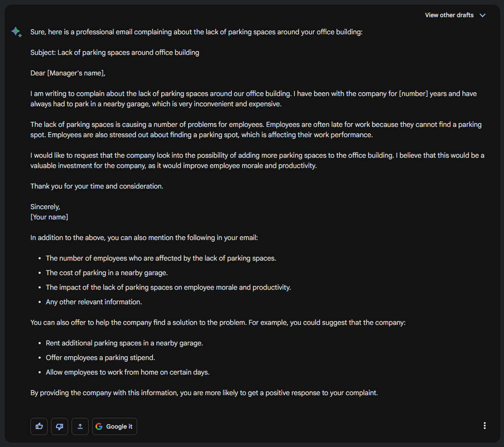The width and height of the screenshot is (504, 447).
Task: Click the View other drafts label
Action: [449, 15]
